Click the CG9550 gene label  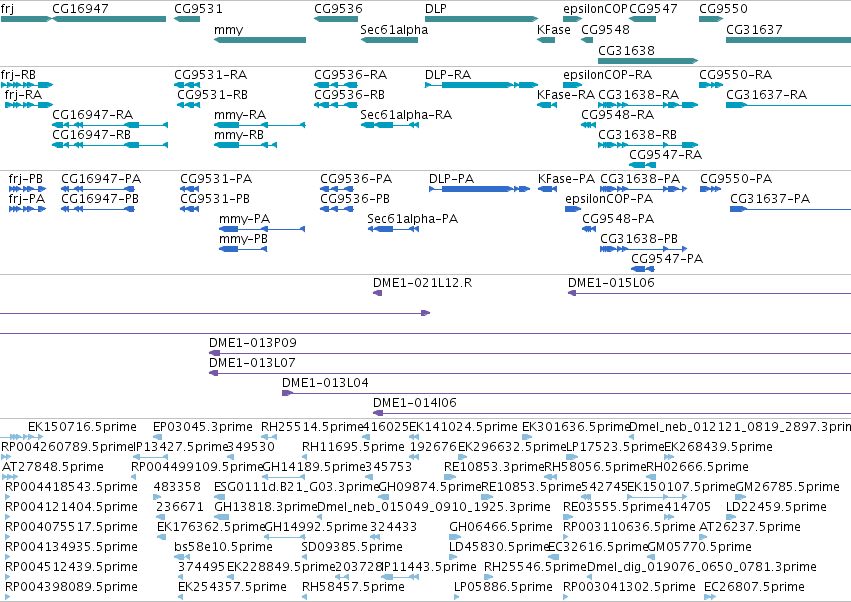tap(723, 9)
